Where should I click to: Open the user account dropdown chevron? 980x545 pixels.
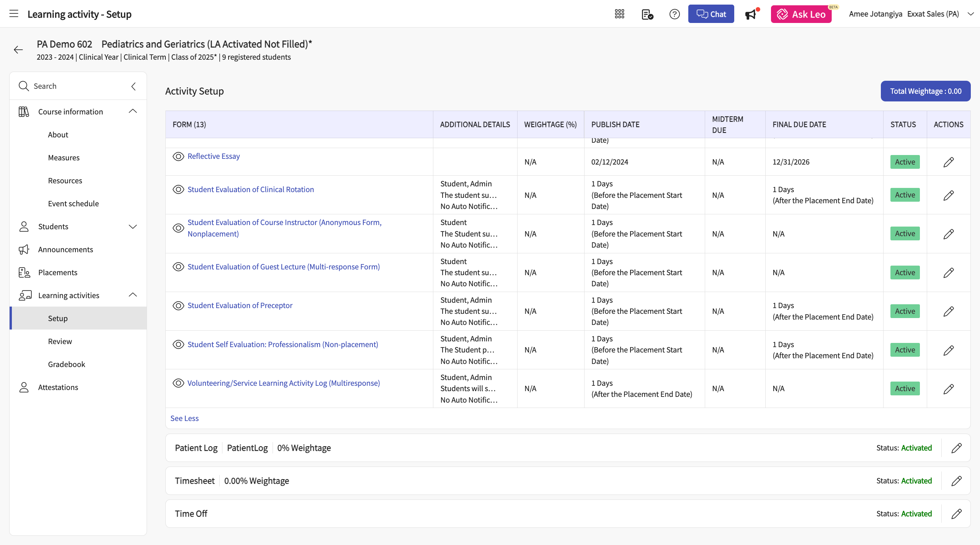pyautogui.click(x=970, y=14)
